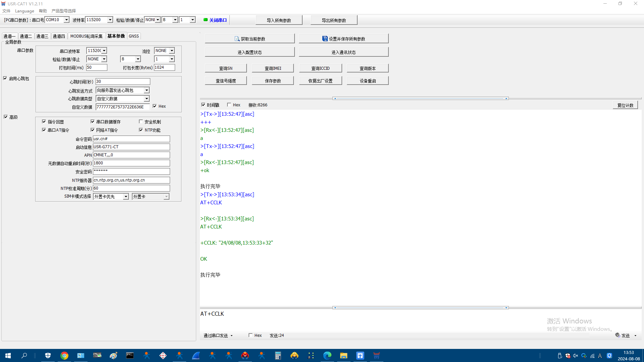Screen dimensions: 644x362
Task: Click the APN input field
Action: tap(131, 155)
